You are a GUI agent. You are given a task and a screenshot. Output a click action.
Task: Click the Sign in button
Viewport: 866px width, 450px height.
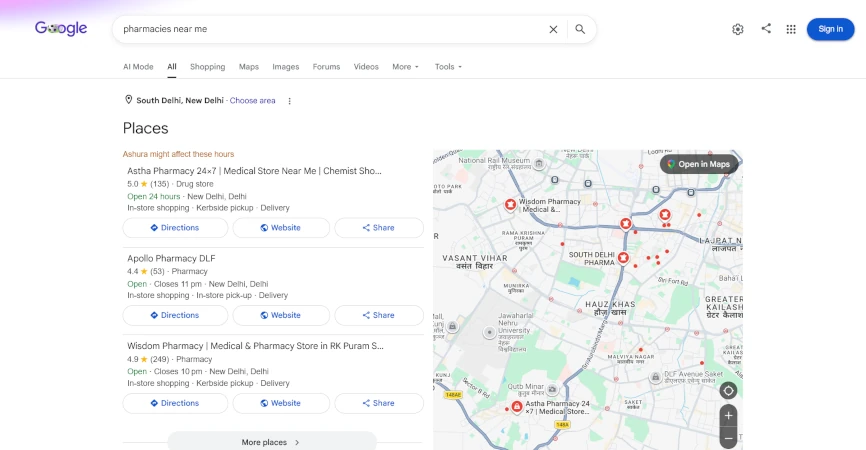point(830,29)
